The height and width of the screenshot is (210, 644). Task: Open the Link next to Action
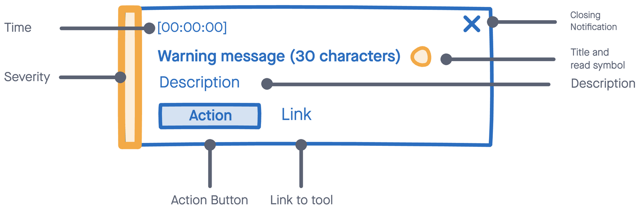click(x=296, y=114)
